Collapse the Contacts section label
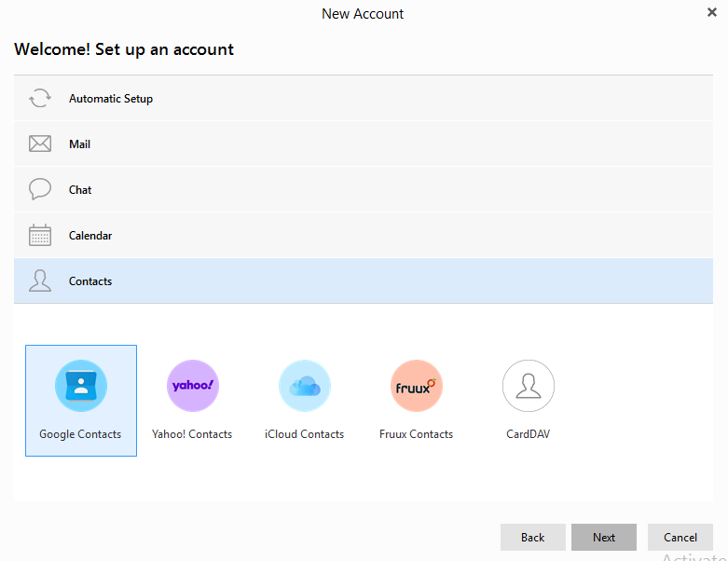 click(90, 281)
